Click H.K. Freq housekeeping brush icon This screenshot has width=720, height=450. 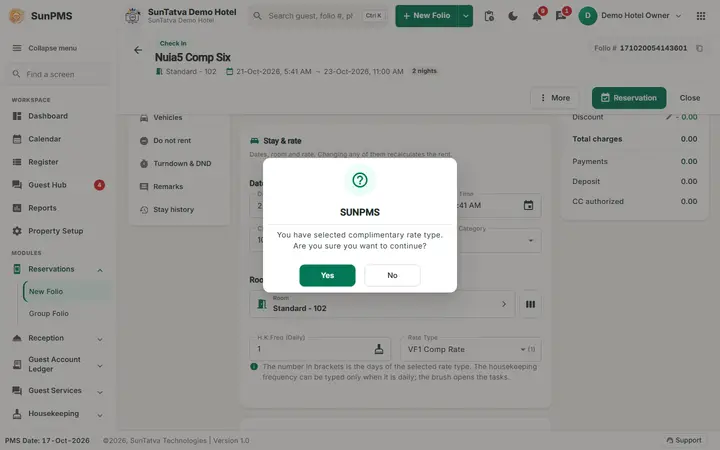tap(378, 349)
